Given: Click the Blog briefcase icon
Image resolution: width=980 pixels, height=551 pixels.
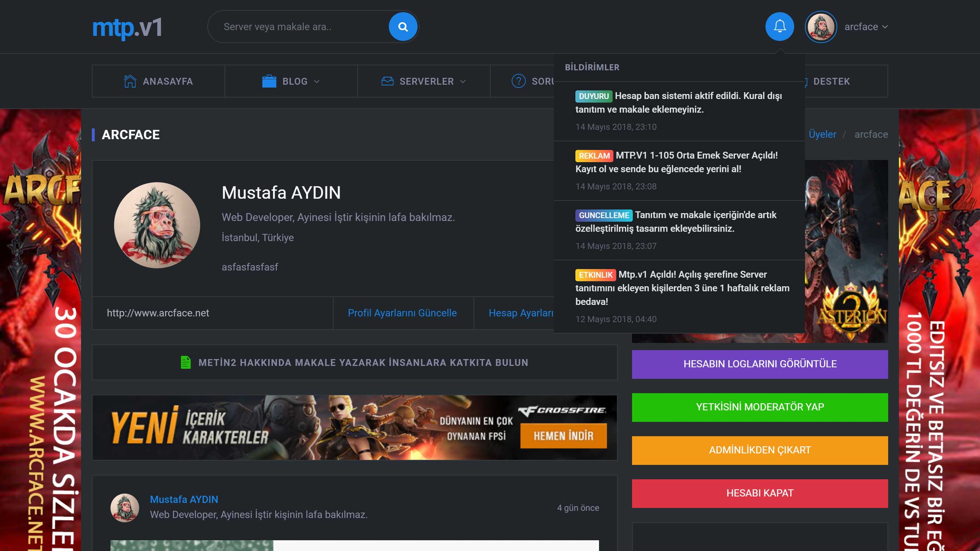Looking at the screenshot, I should coord(269,81).
